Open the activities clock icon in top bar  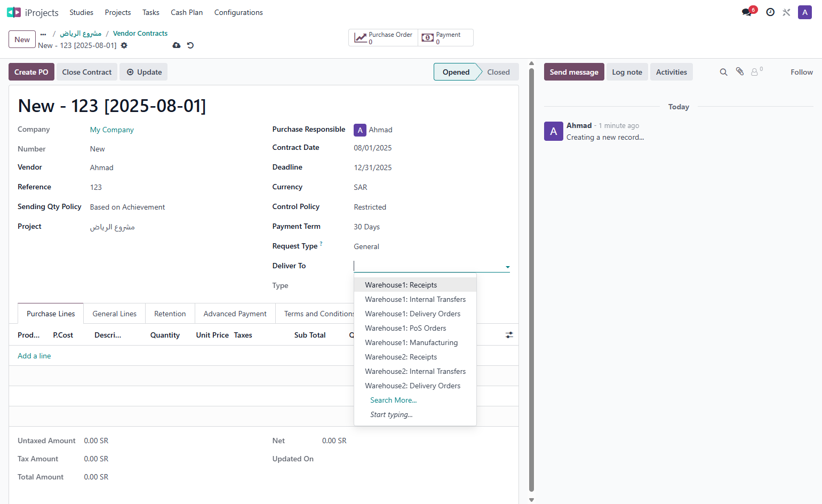(x=770, y=12)
